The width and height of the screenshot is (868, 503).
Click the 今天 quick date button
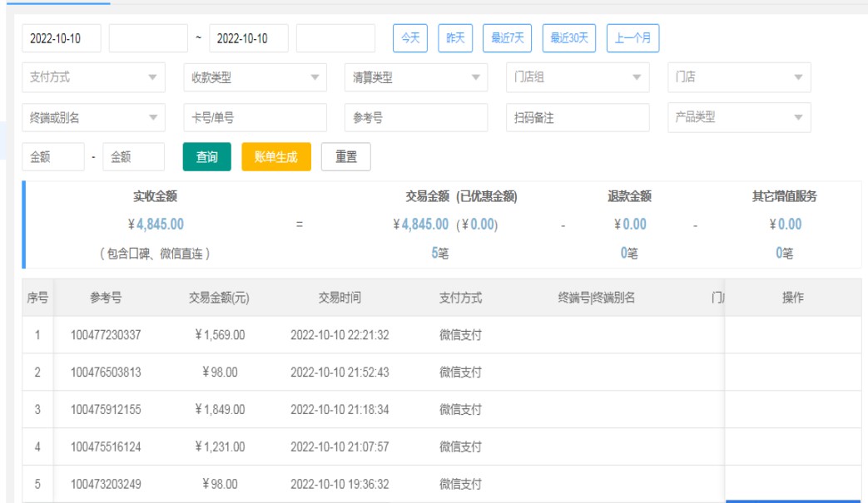(409, 38)
